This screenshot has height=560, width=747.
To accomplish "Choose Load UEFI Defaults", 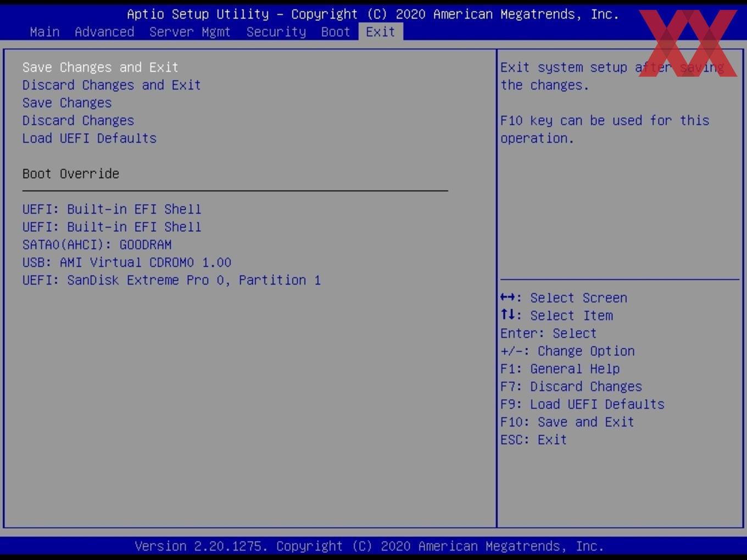I will (90, 138).
